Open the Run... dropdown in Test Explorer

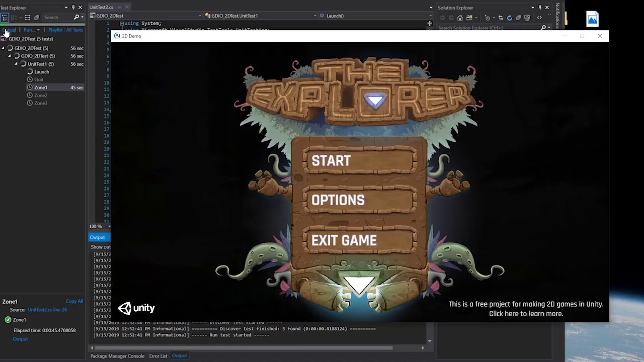click(32, 30)
